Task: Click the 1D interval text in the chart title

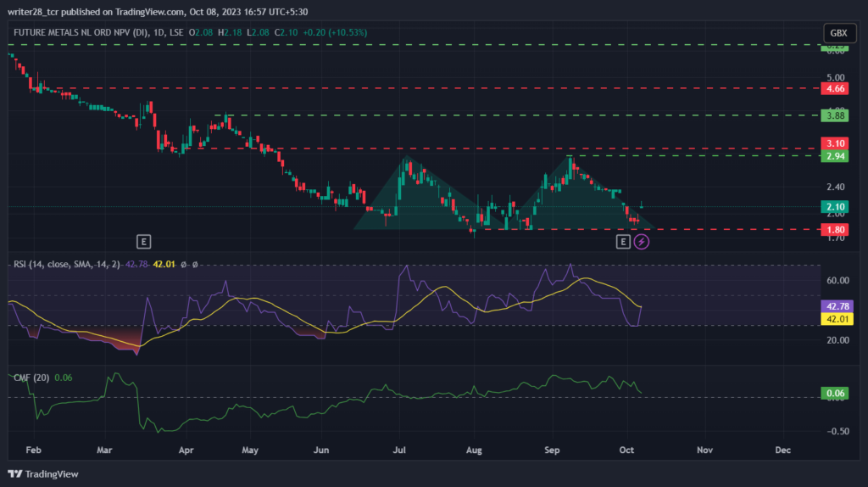Action: [159, 33]
